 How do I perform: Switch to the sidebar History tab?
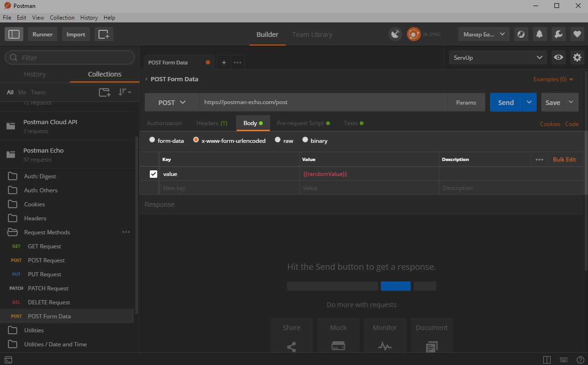[x=35, y=74]
